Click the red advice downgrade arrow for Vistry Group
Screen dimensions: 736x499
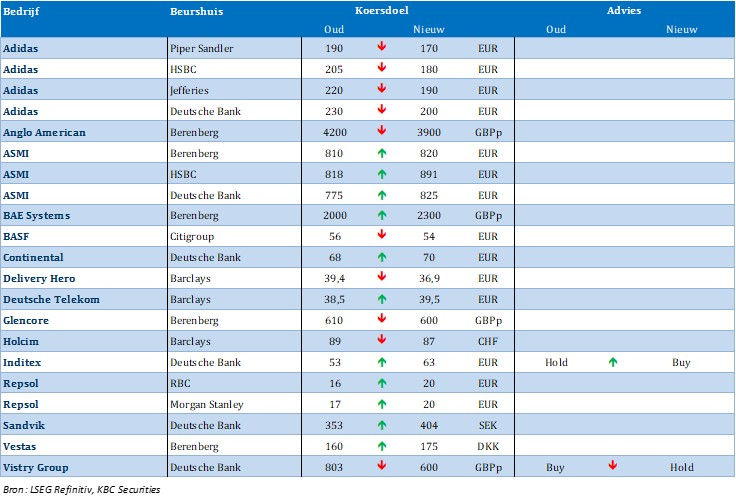(612, 467)
